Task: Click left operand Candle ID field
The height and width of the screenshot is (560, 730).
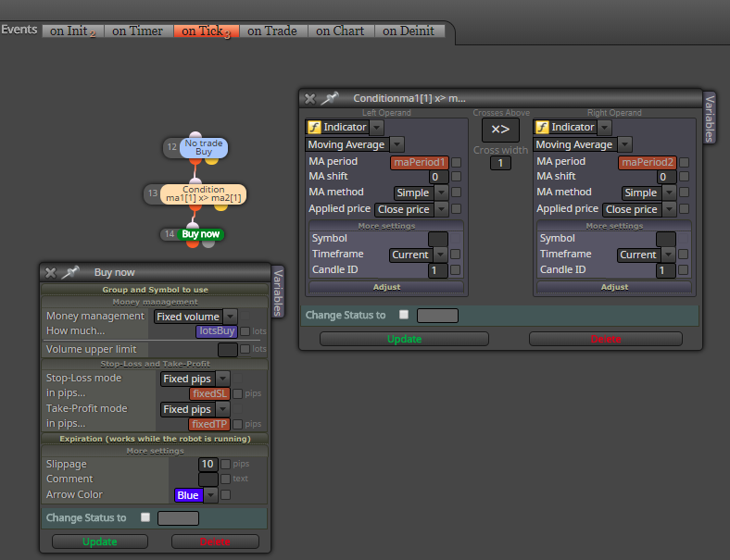Action: pos(437,270)
